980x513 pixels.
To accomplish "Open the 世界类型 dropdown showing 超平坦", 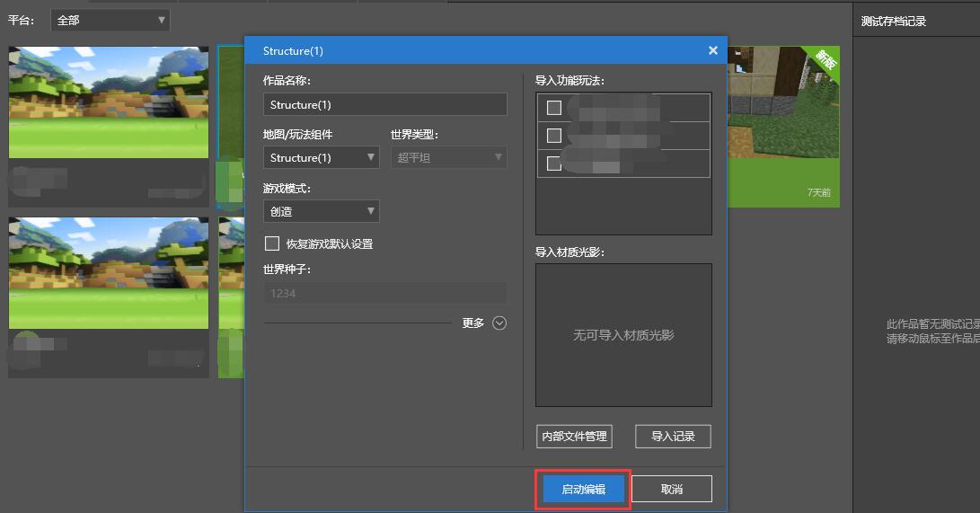I will point(448,158).
